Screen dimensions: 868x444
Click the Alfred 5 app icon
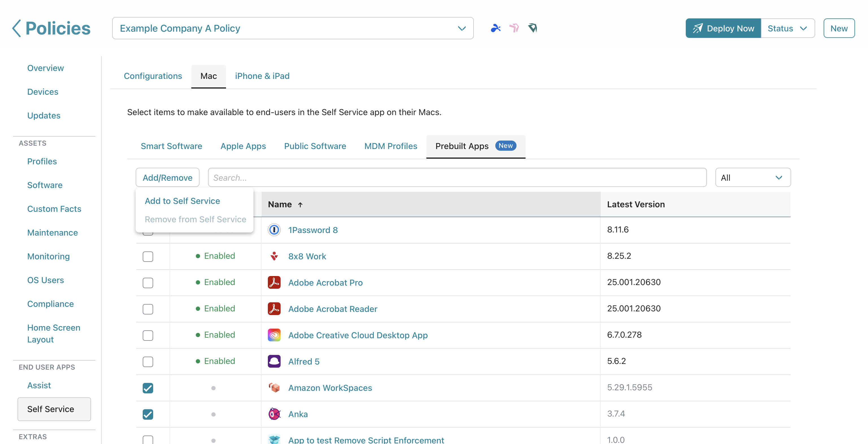274,361
